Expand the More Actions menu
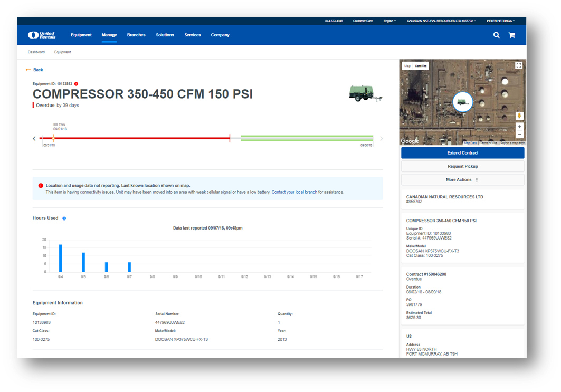The width and height of the screenshot is (561, 392). [462, 180]
